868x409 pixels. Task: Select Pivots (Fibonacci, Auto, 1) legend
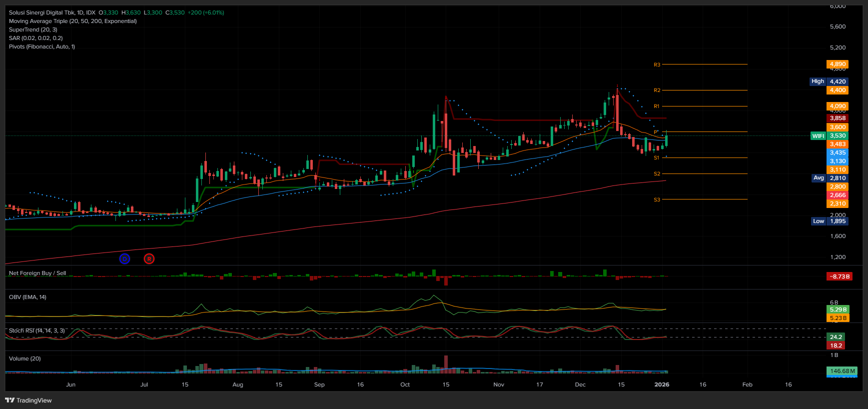pyautogui.click(x=42, y=46)
